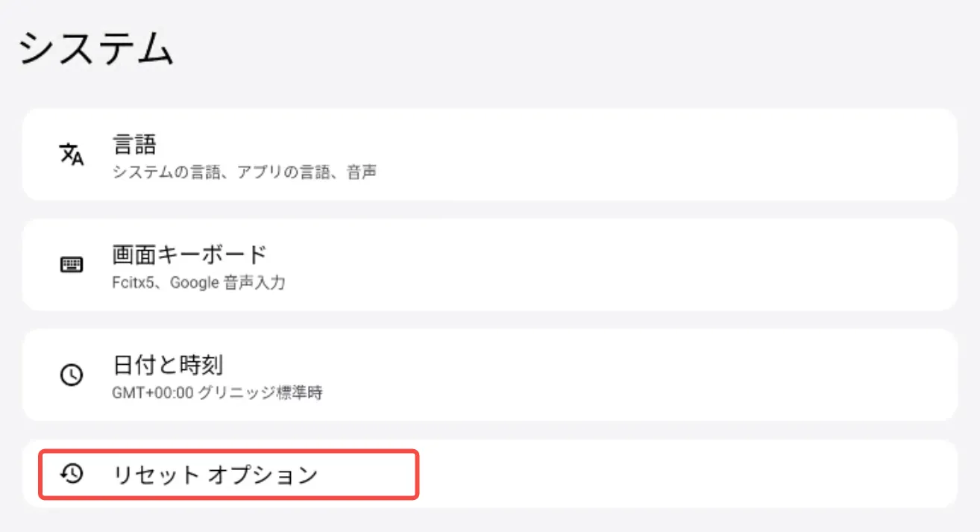Select the 日付と時刻 title
Screen dimensions: 980x532
tap(167, 365)
